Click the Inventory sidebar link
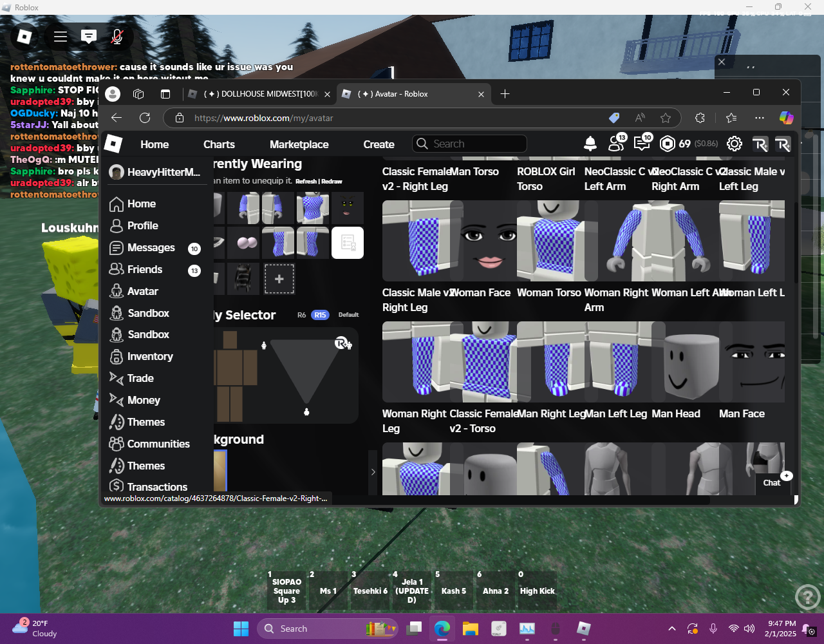This screenshot has width=824, height=644. (x=149, y=356)
